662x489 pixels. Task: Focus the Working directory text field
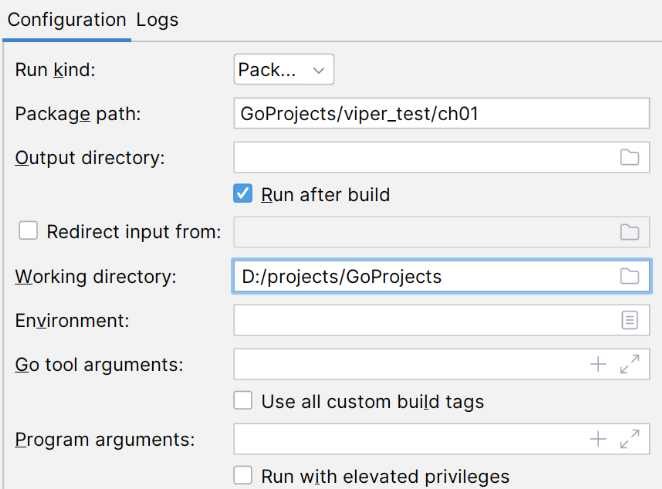tap(425, 277)
